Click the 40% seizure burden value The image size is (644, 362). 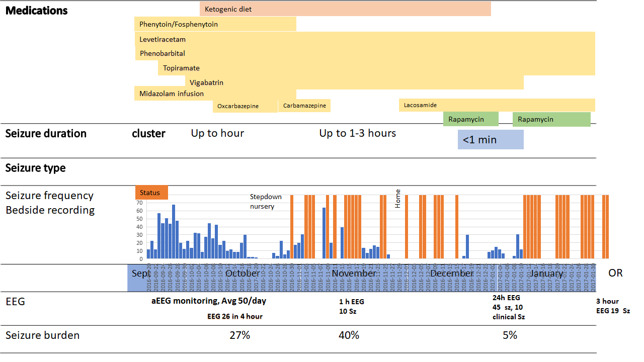pyautogui.click(x=349, y=335)
